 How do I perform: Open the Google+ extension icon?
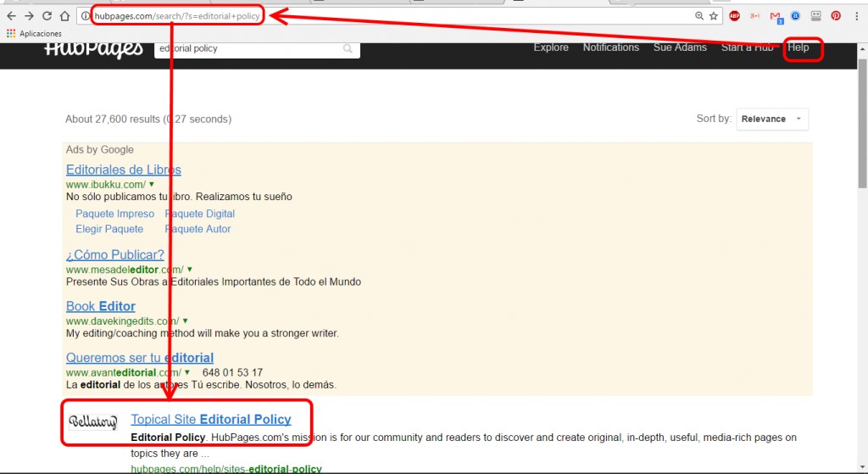[754, 16]
